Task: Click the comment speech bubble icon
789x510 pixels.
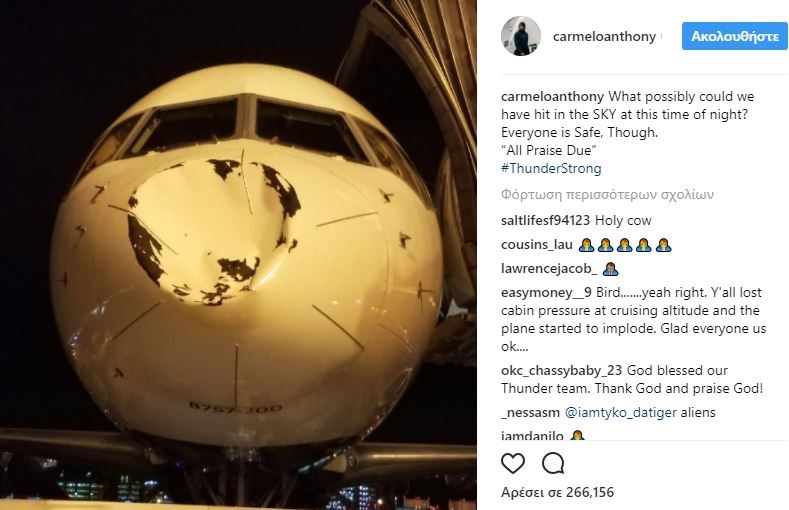Action: [x=552, y=463]
